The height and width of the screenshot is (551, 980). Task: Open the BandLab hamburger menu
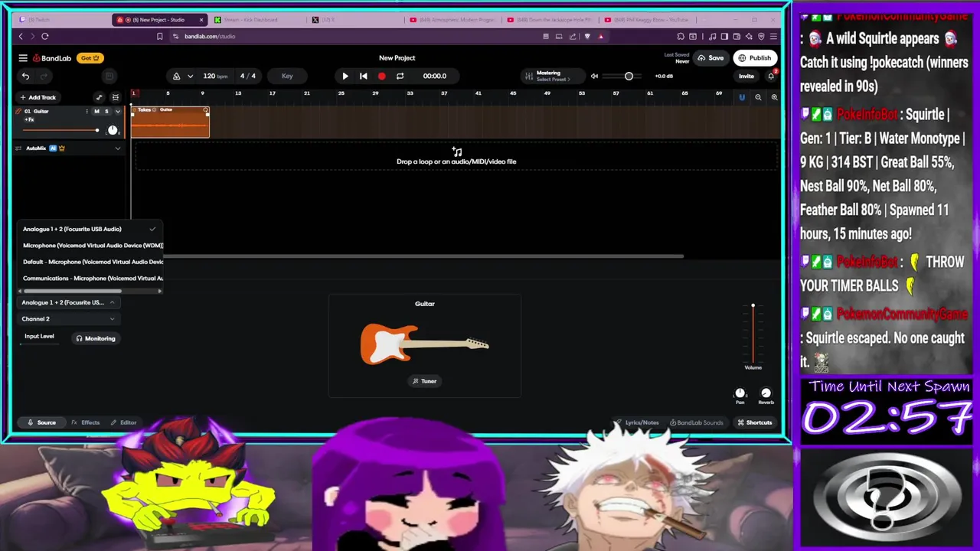(x=23, y=58)
